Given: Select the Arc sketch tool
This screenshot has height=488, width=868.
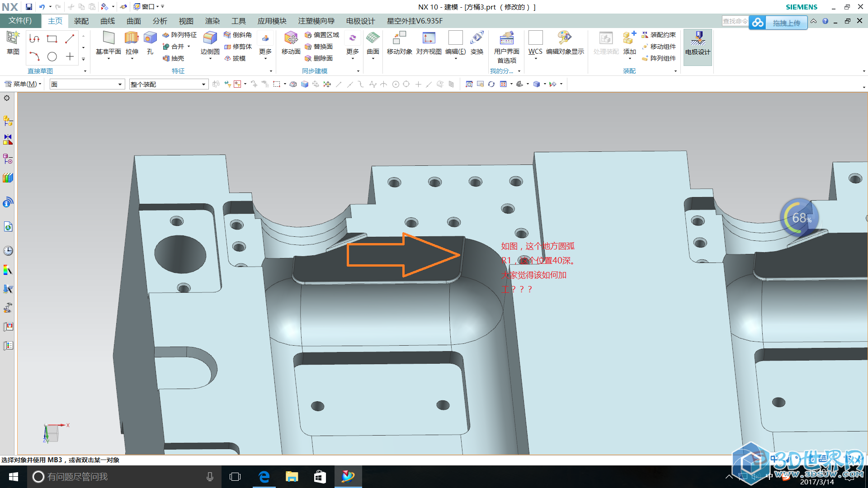Looking at the screenshot, I should click(x=34, y=56).
